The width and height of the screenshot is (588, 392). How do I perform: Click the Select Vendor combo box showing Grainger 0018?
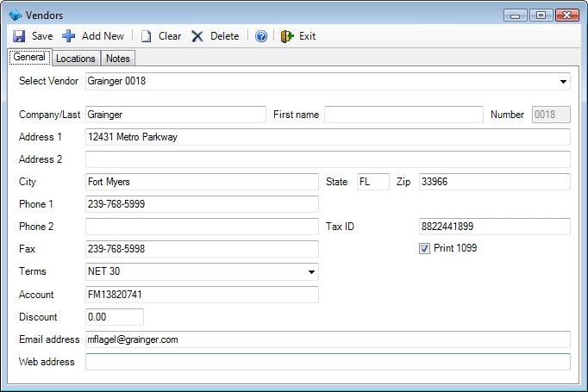pyautogui.click(x=328, y=81)
